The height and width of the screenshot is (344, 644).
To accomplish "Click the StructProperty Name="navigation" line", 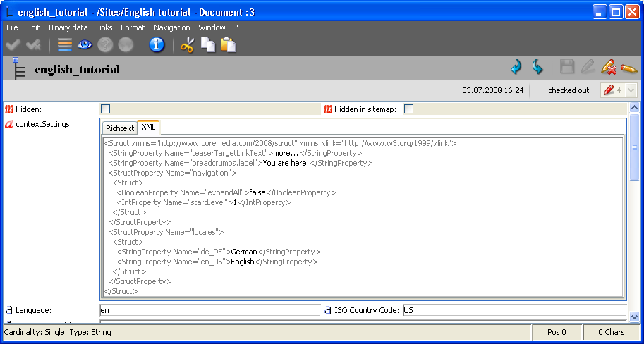I will coord(173,173).
